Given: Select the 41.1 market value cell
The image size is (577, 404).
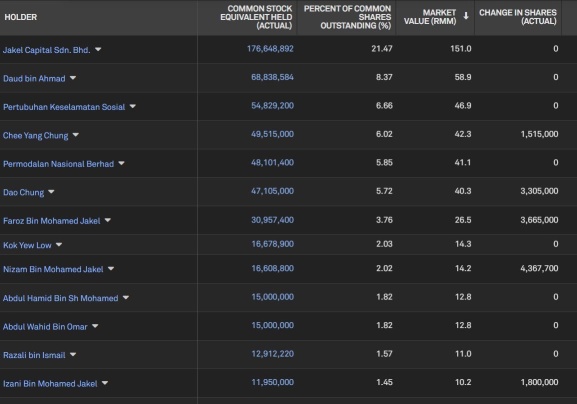Looking at the screenshot, I should tap(463, 163).
